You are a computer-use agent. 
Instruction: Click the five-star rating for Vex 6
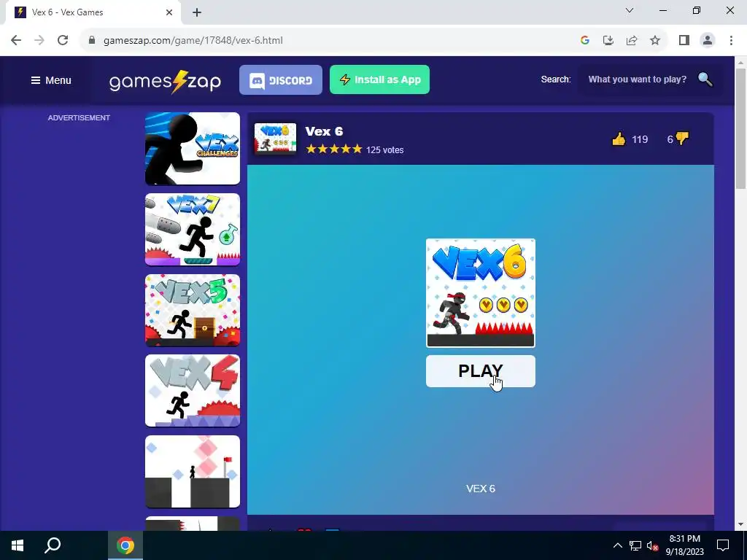coord(334,149)
